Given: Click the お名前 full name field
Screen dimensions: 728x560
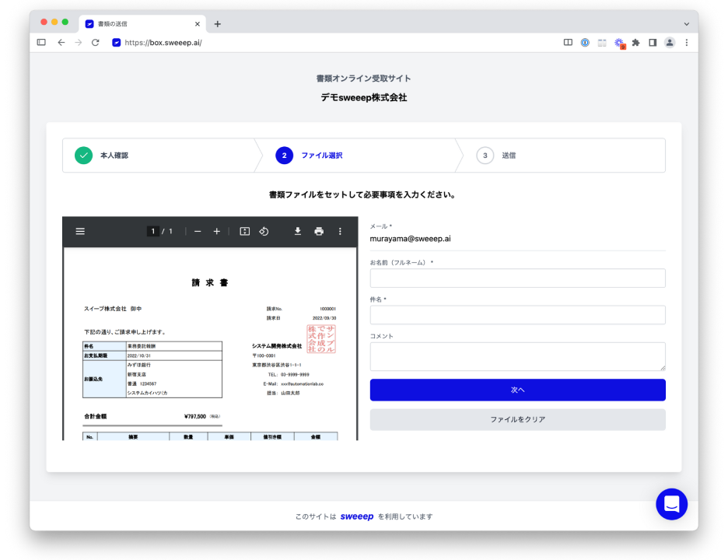Looking at the screenshot, I should [x=517, y=278].
